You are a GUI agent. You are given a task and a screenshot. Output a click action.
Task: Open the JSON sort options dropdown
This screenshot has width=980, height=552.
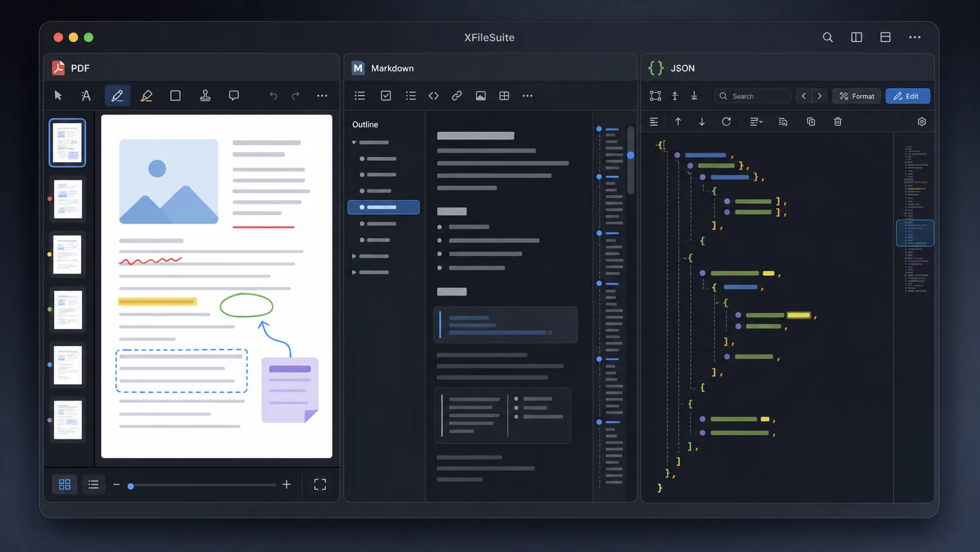point(756,121)
